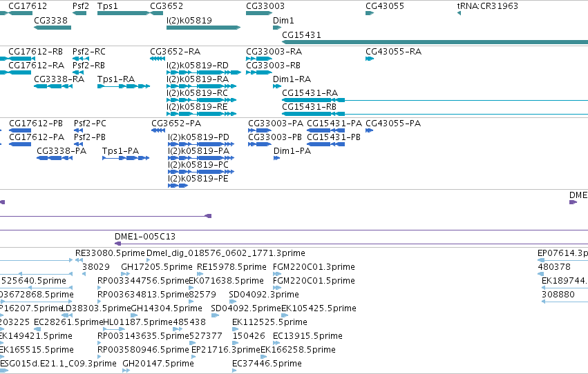
Task: Select the CG3652-PA protein feature
Action: click(158, 130)
